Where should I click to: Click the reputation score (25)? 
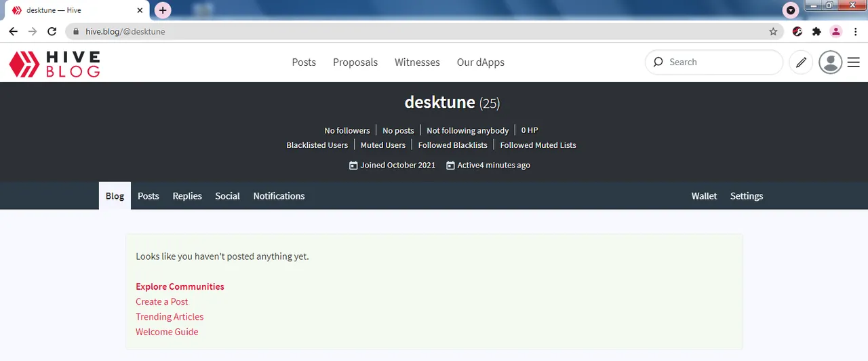[490, 103]
